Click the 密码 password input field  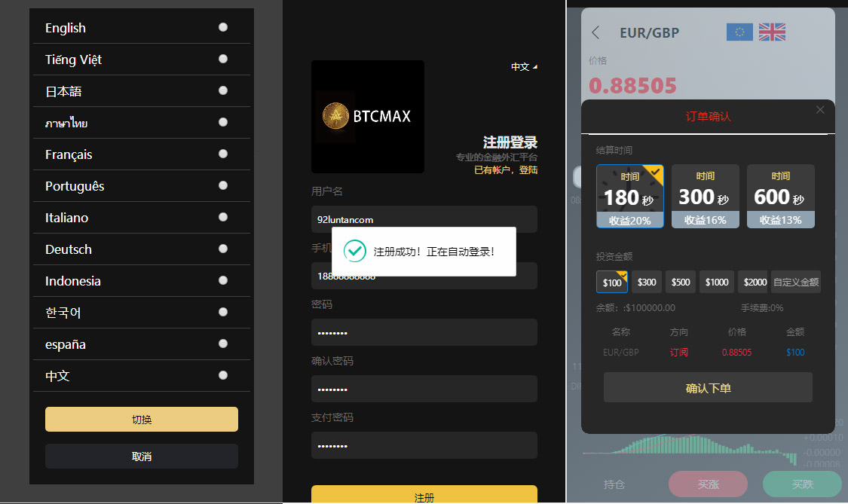[x=424, y=332]
